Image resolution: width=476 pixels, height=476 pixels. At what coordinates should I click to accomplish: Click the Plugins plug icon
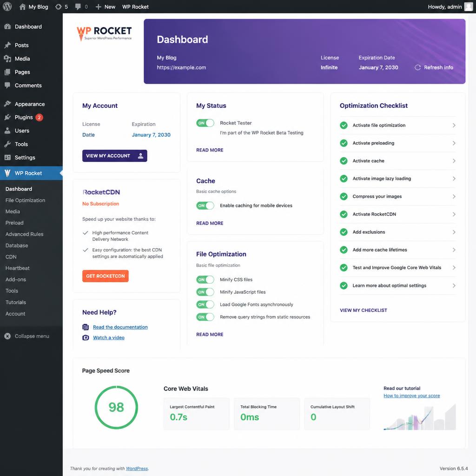(7, 117)
